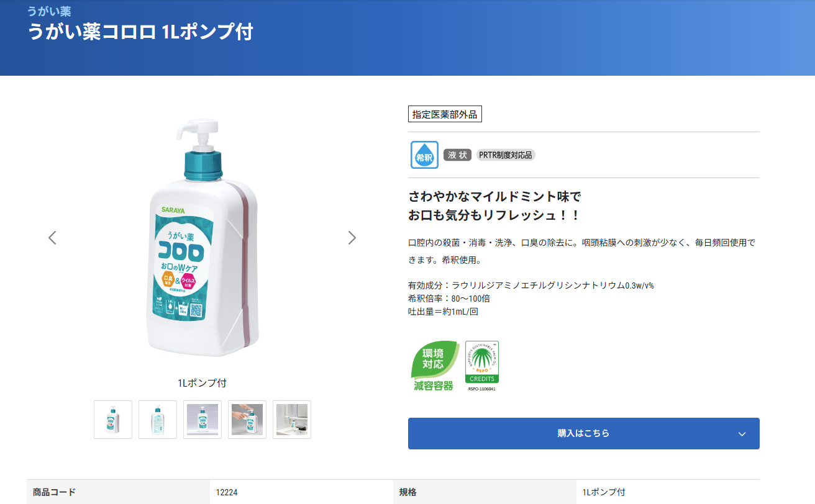The height and width of the screenshot is (504, 815).
Task: Click the previous image arrow
Action: click(x=53, y=238)
